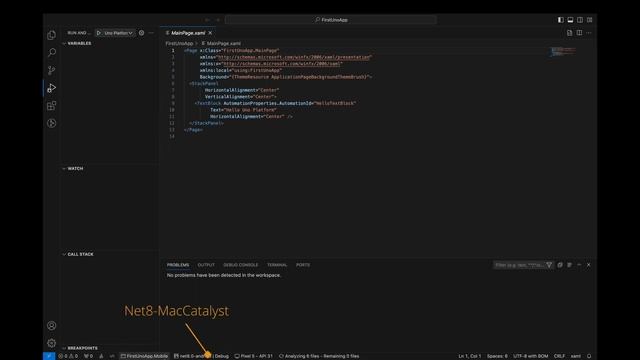Split the editor right
Viewport: 640px width, 360px height.
(x=579, y=33)
